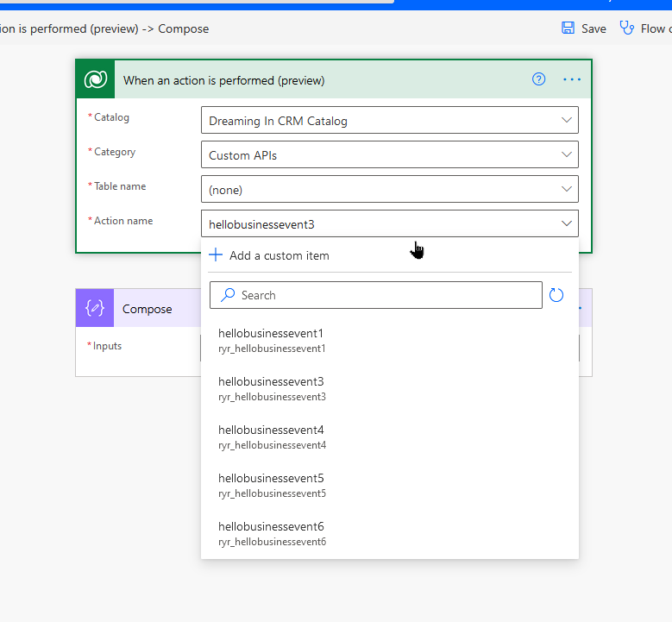
Task: Pick hellobusinessevent5 from the dropdown
Action: tap(272, 485)
